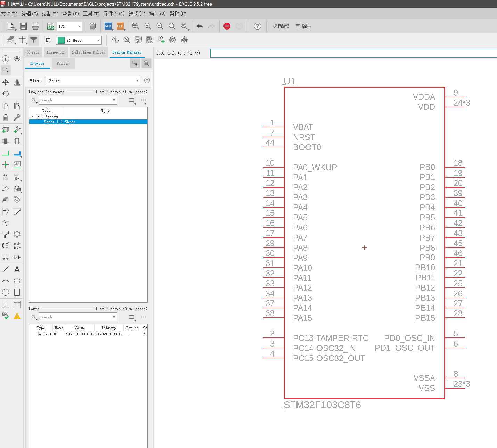Open Project Documents more options dots
Image resolution: width=497 pixels, height=448 pixels.
coord(144,100)
